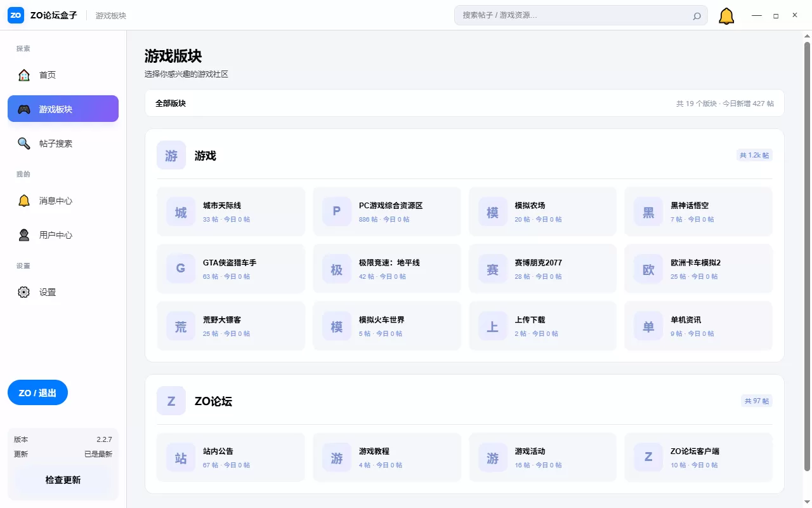Open 用户中心 in the sidebar
The width and height of the screenshot is (812, 508).
[63, 235]
